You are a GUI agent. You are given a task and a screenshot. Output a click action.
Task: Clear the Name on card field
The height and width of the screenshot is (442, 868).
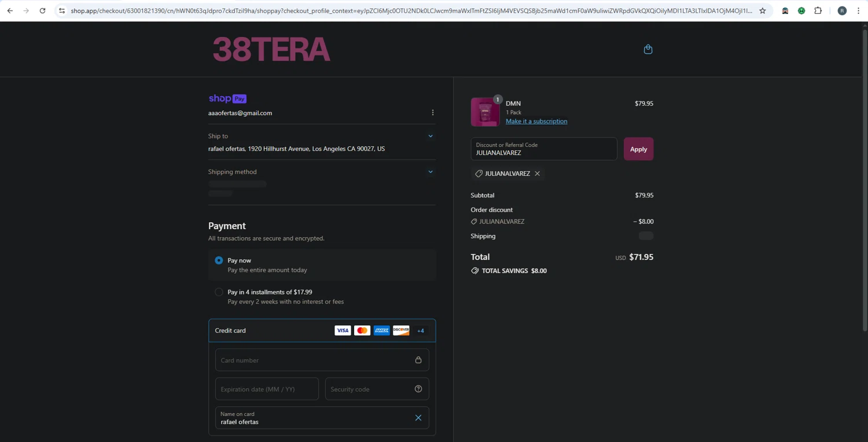tap(418, 418)
